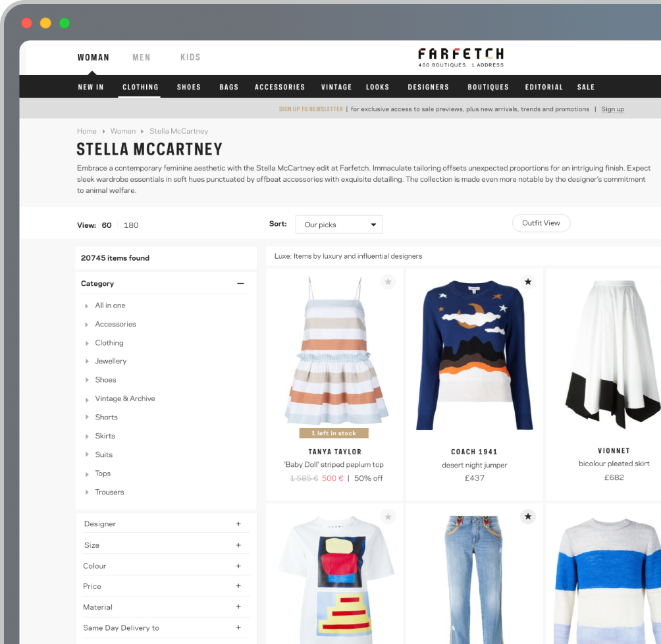Collapse the Category filter with minus icon
Image resolution: width=661 pixels, height=644 pixels.
(x=240, y=284)
